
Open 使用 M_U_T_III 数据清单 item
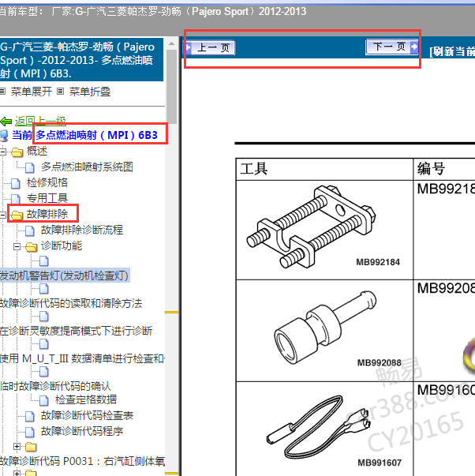click(82, 358)
